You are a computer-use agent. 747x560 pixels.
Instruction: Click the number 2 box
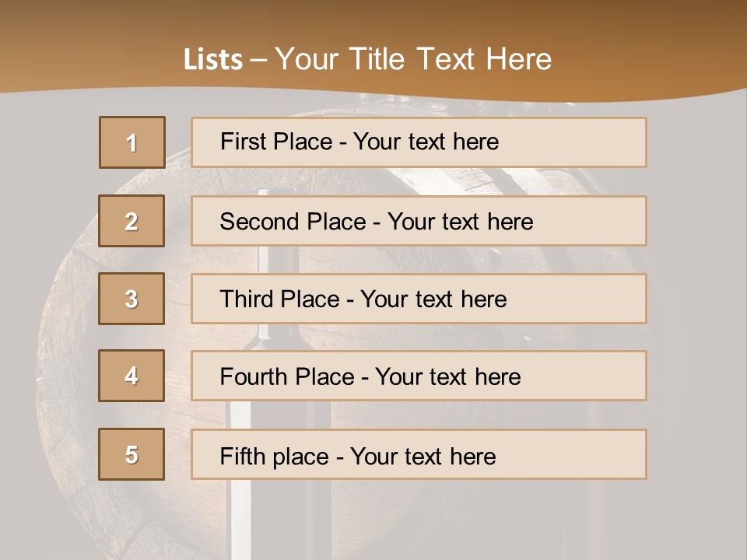[x=132, y=221]
